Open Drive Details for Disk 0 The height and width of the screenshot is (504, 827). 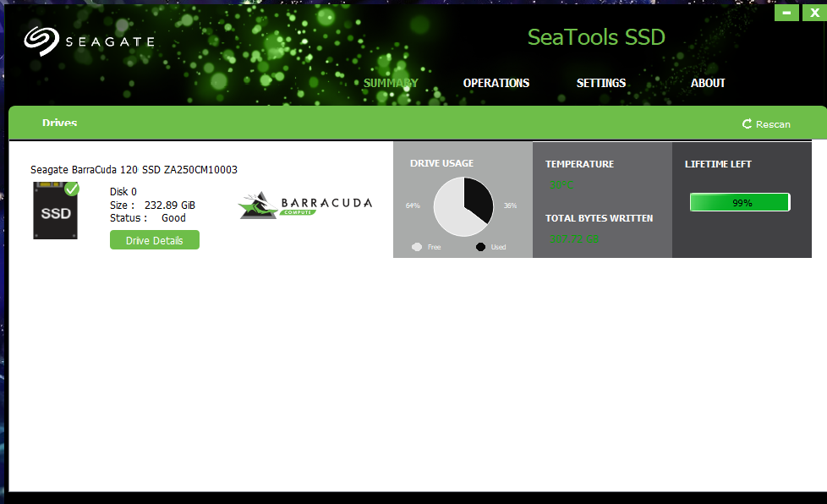[x=155, y=240]
